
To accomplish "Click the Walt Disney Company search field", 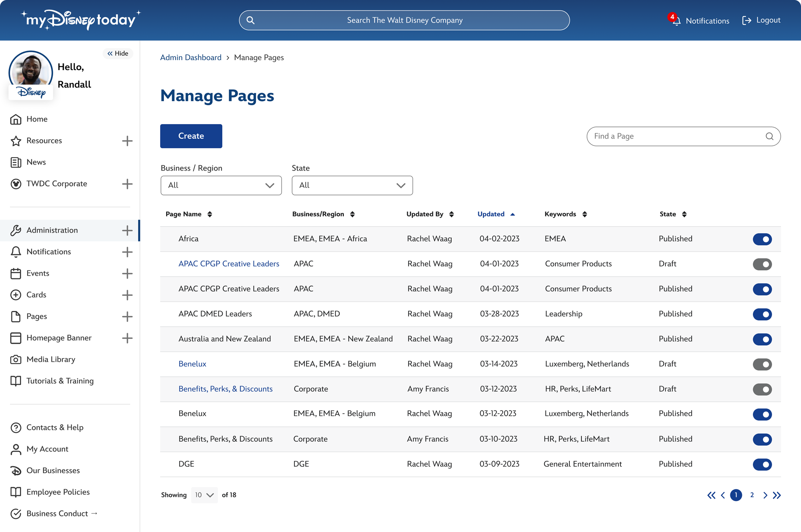I will click(x=405, y=20).
